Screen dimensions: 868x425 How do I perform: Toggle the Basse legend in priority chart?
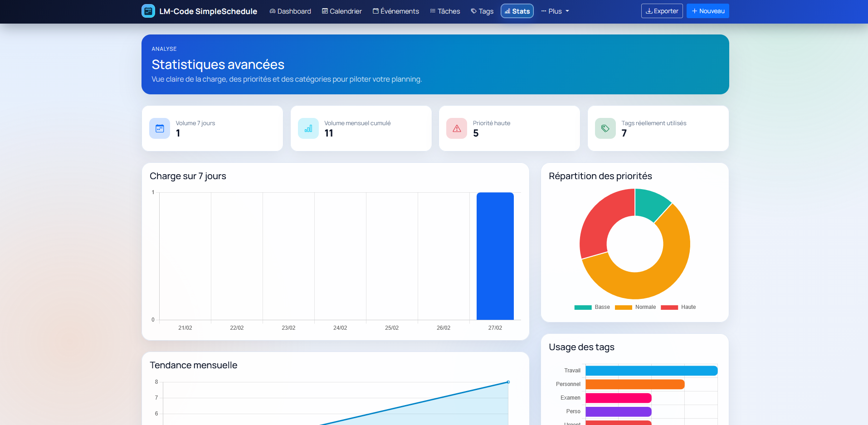pos(592,307)
